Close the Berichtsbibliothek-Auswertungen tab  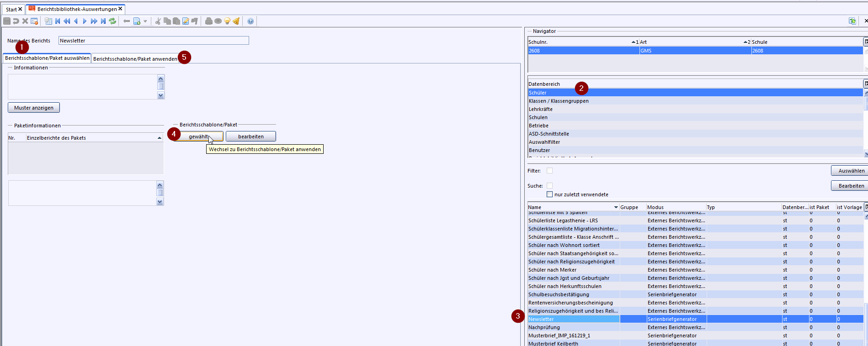pos(120,9)
